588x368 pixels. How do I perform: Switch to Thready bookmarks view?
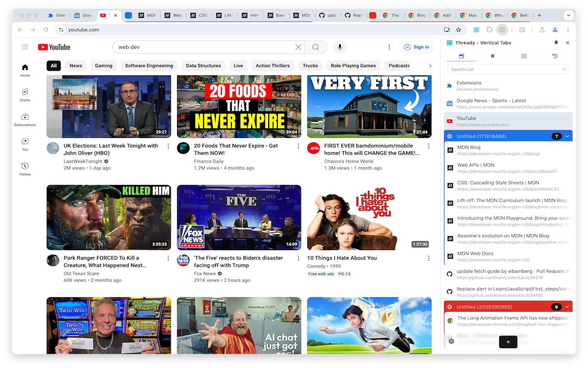(492, 56)
